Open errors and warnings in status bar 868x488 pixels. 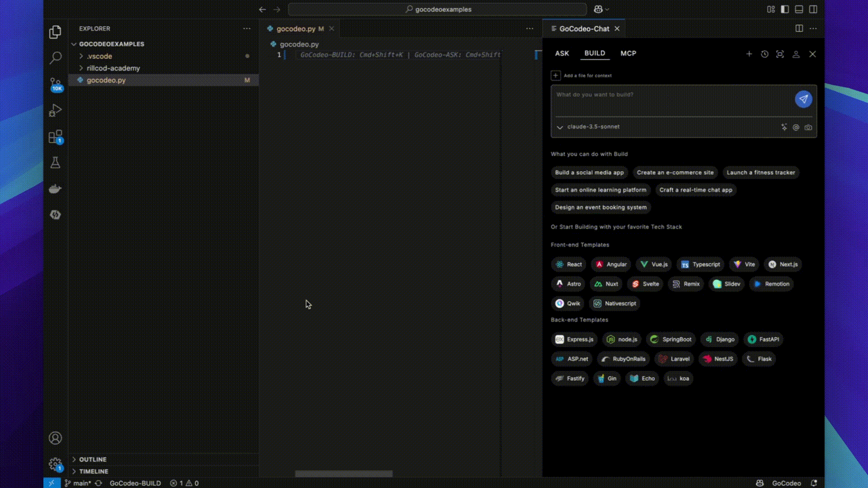click(184, 483)
